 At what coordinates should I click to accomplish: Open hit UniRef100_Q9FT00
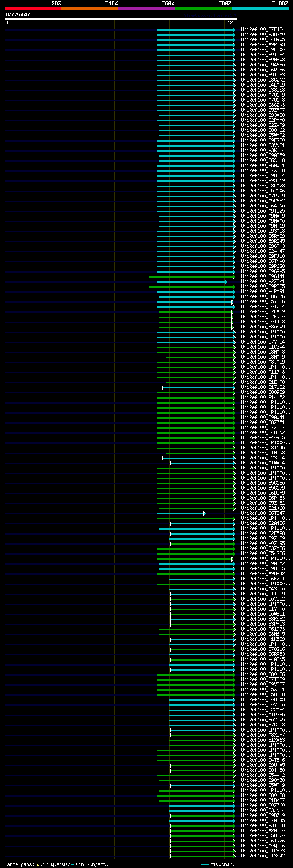pos(263,50)
